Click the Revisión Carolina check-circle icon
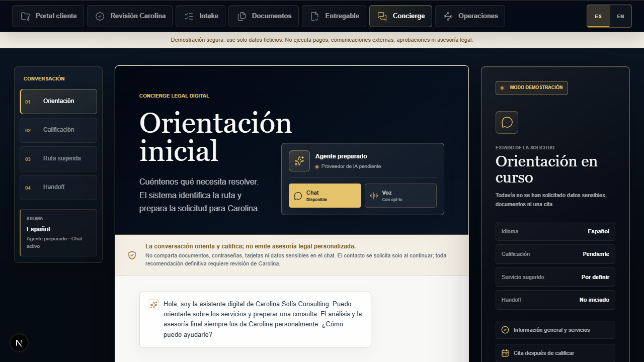The width and height of the screenshot is (644, 362). point(100,16)
